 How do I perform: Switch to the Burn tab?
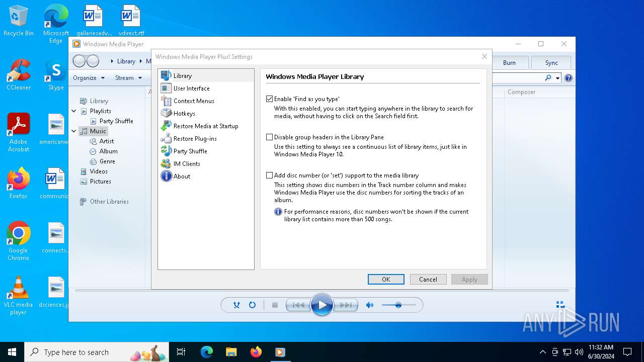(x=509, y=63)
